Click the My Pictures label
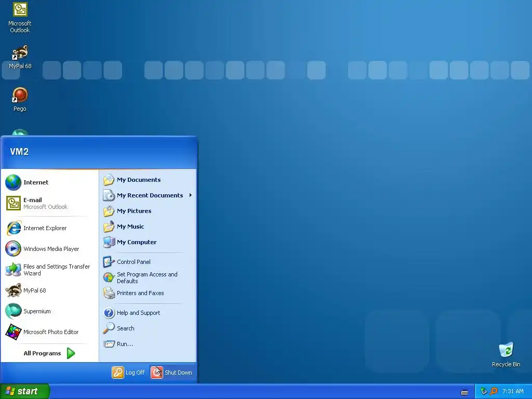Viewport: 532px width, 399px height. coord(134,211)
